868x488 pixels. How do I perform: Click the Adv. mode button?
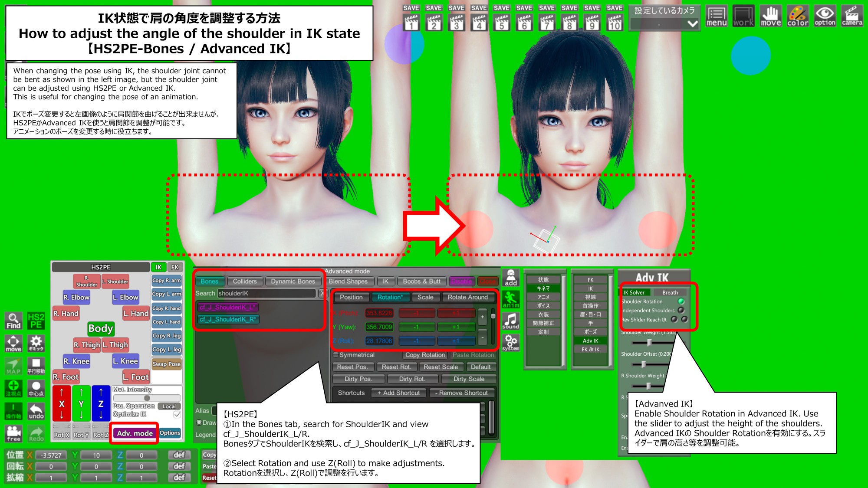(x=135, y=433)
